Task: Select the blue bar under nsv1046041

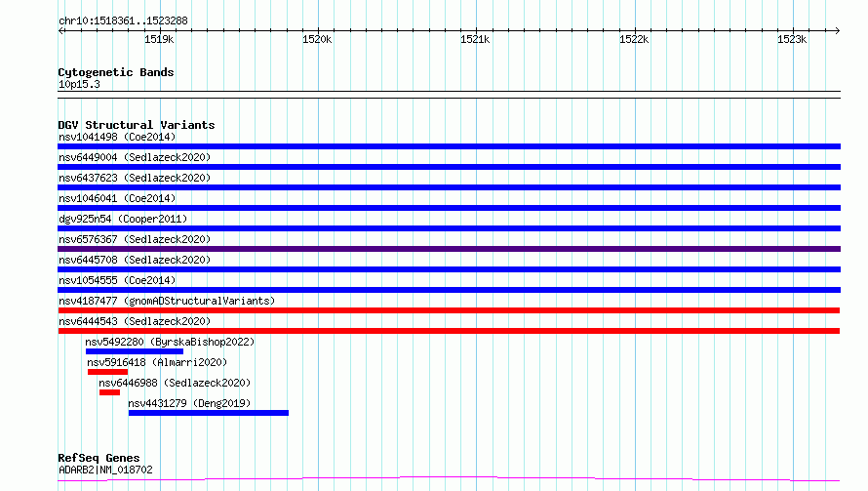Action: [x=449, y=208]
